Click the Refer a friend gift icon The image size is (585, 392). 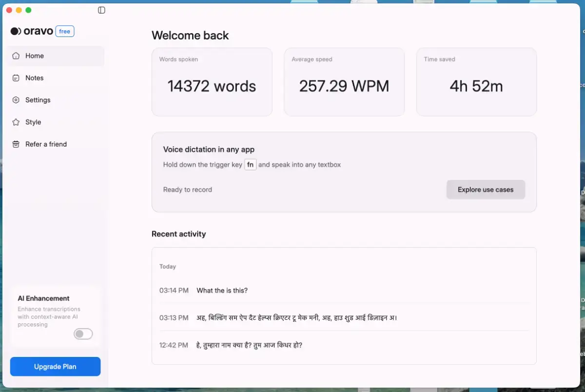(x=16, y=144)
